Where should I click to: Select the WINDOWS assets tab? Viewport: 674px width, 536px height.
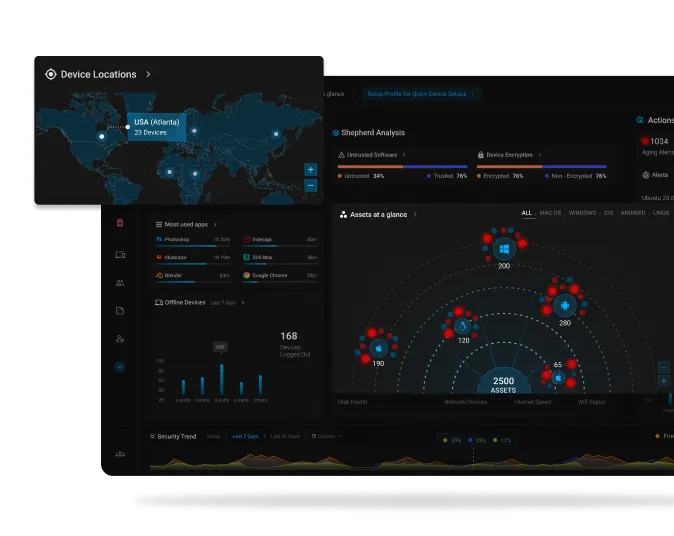[x=582, y=213]
